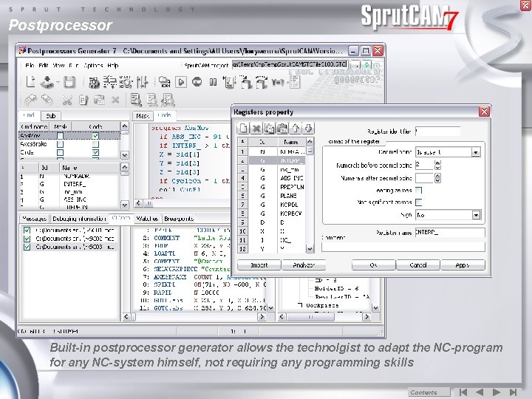
Task: Toggle second C:\Documents file checkbox in CLData list
Action: coord(27,239)
